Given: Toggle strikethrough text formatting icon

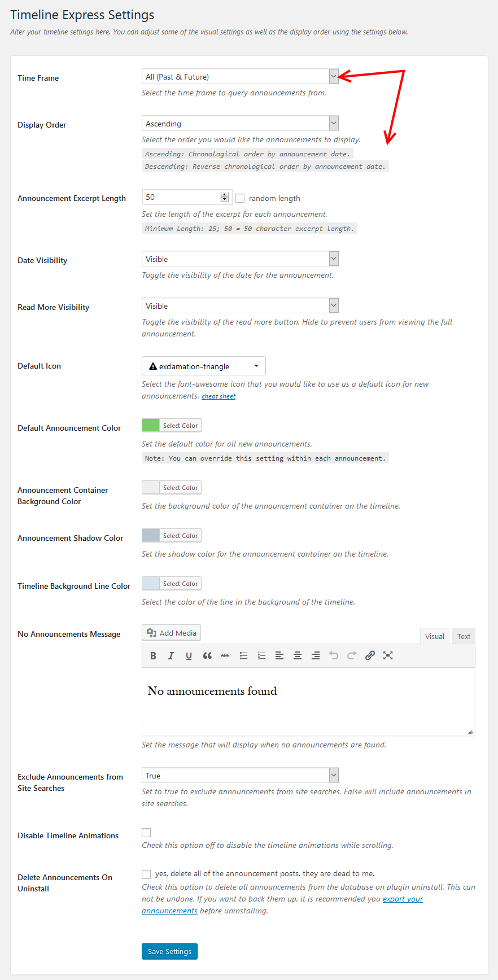Looking at the screenshot, I should coord(225,655).
